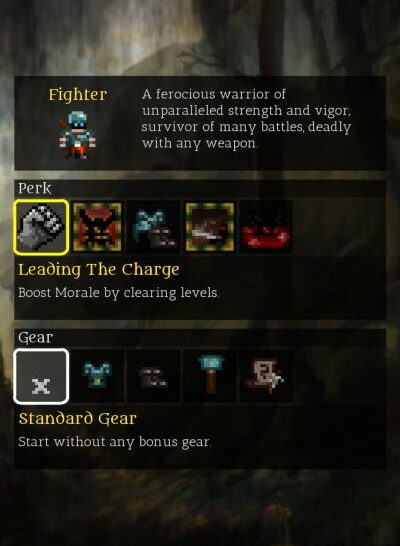The height and width of the screenshot is (546, 400).
Task: Select the cyan warhammer gear
Action: point(210,376)
